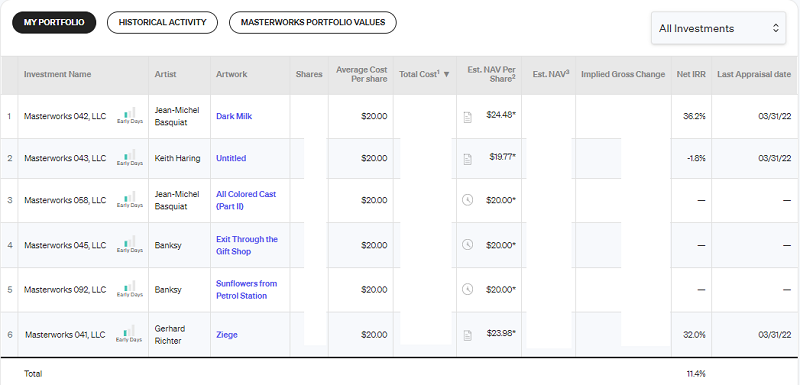The image size is (800, 385).
Task: Click the clock icon in the All Colored Cast row
Action: (467, 200)
